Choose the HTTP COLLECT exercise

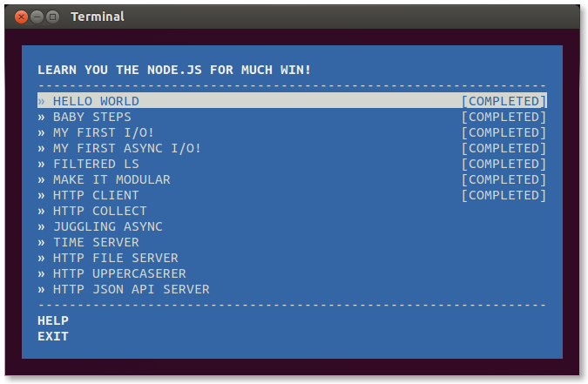click(292, 211)
